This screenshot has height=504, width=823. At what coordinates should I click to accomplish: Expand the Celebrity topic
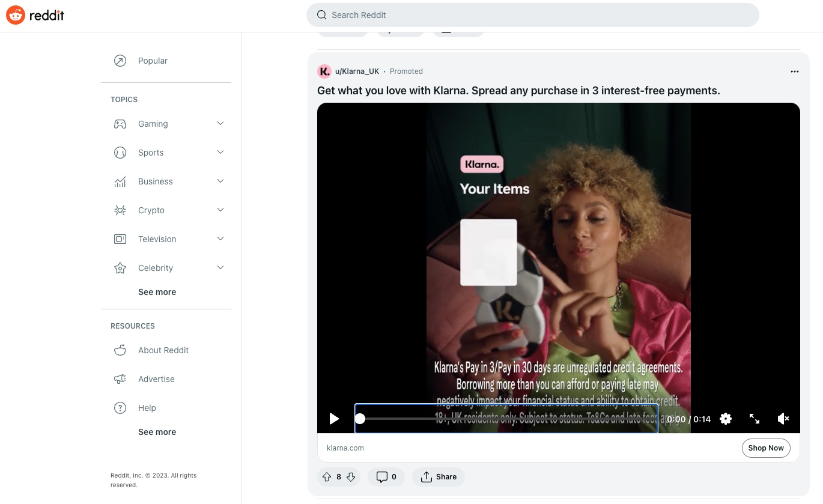(x=220, y=267)
